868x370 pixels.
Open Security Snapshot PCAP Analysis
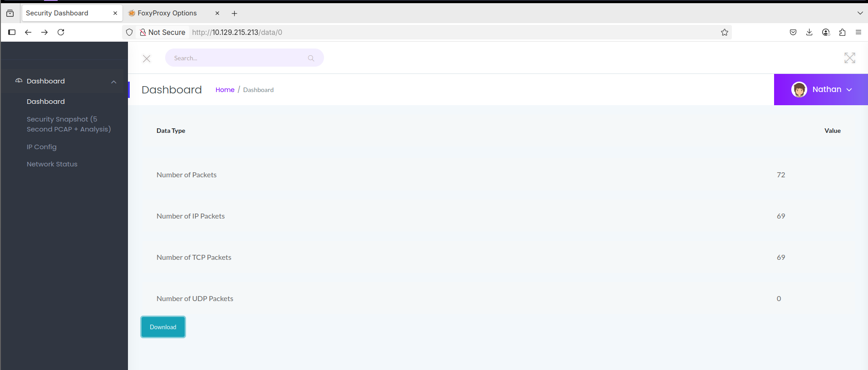pyautogui.click(x=69, y=124)
